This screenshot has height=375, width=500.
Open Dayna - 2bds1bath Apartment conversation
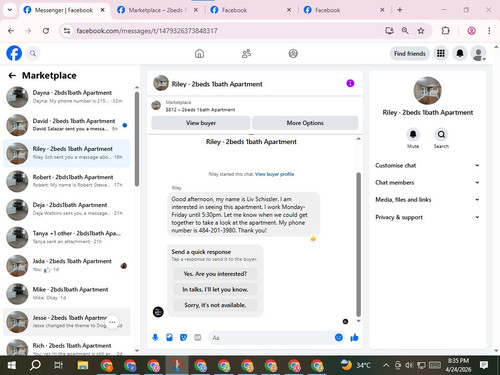pyautogui.click(x=67, y=97)
